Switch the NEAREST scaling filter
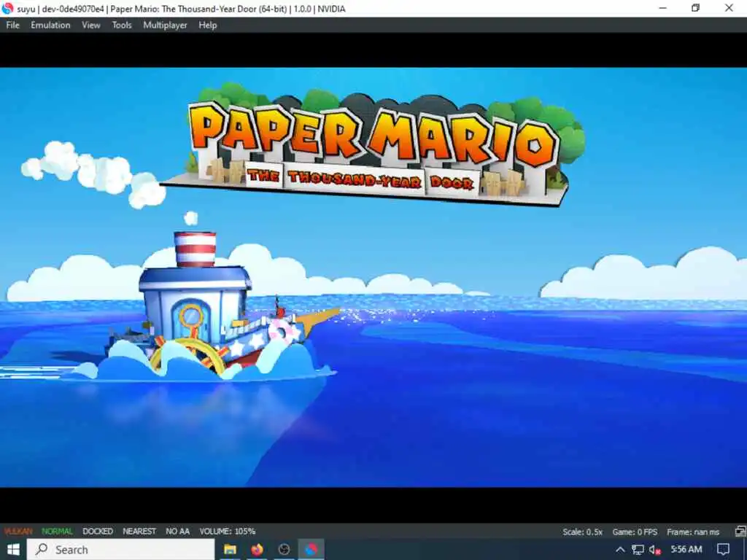This screenshot has height=560, width=747. tap(139, 532)
